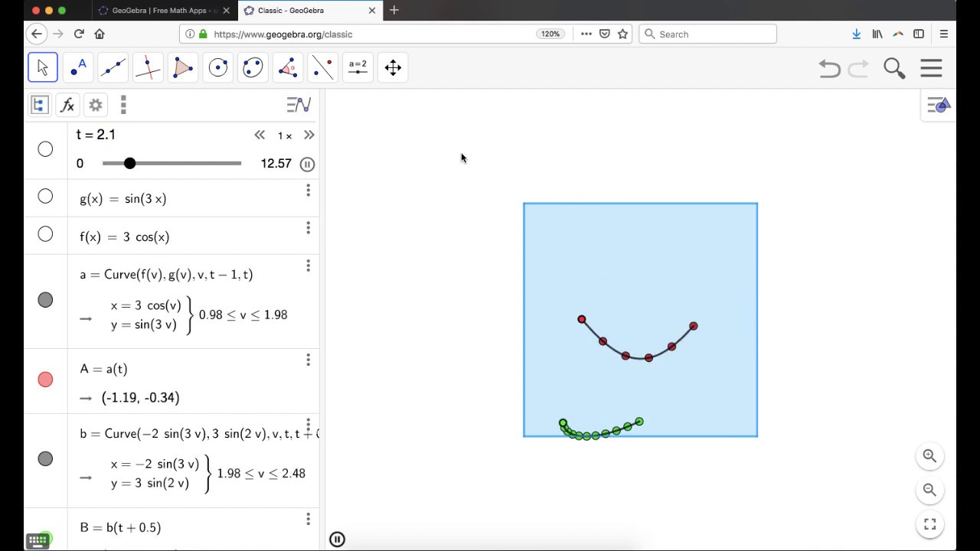Go to Firefox home page
This screenshot has height=551, width=980.
click(x=100, y=34)
